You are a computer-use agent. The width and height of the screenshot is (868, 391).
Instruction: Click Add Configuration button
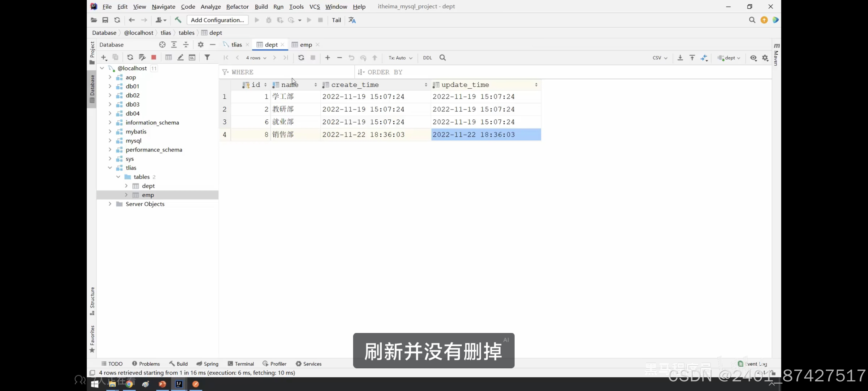click(x=217, y=20)
